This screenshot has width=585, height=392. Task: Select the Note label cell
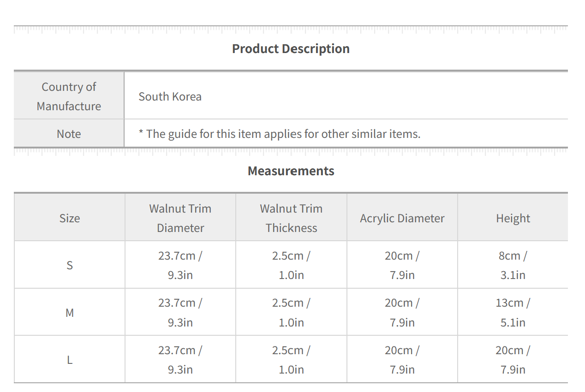pos(69,134)
